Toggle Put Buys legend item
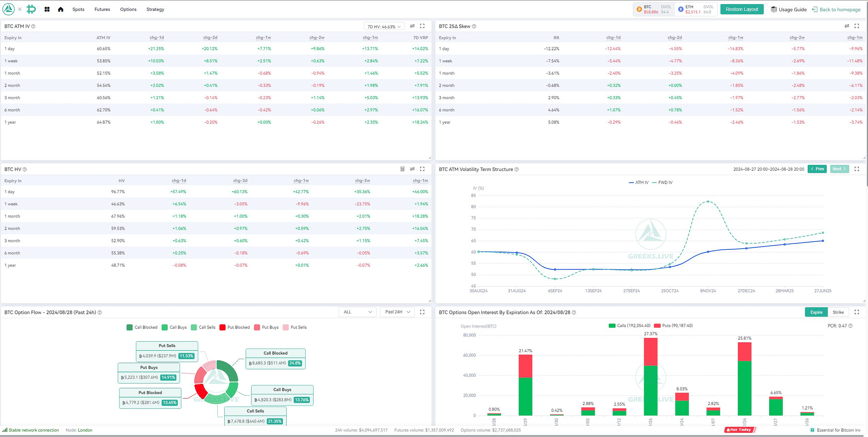The width and height of the screenshot is (868, 437). click(x=267, y=327)
